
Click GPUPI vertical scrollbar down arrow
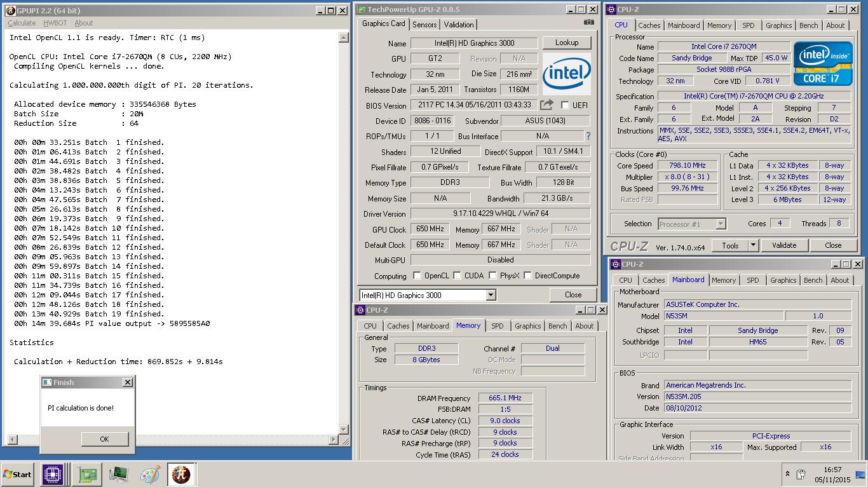pyautogui.click(x=344, y=429)
